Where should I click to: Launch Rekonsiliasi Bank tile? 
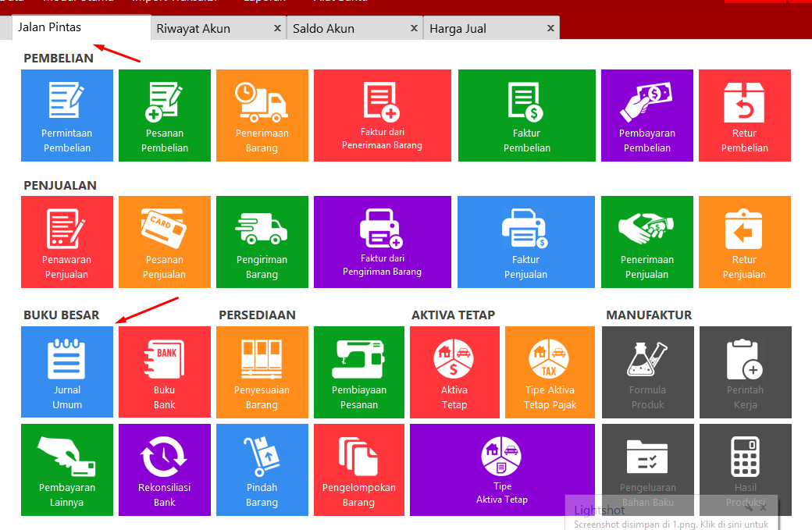165,470
